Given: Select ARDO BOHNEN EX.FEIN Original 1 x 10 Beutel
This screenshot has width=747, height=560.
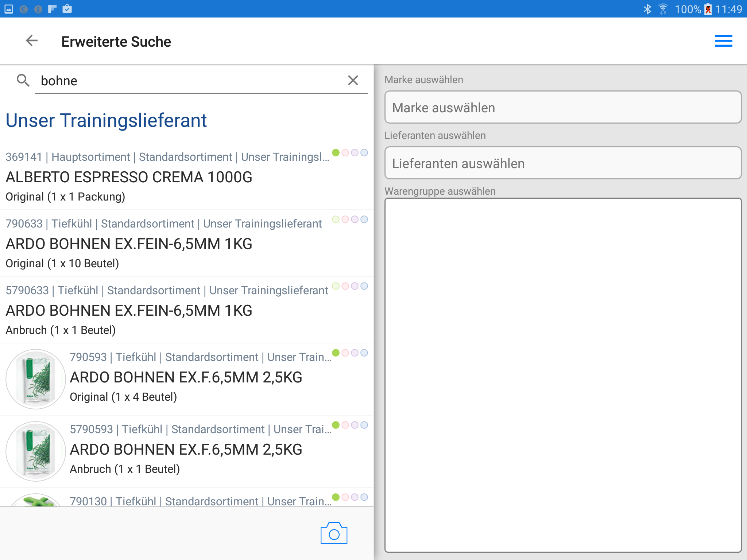Looking at the screenshot, I should click(129, 244).
